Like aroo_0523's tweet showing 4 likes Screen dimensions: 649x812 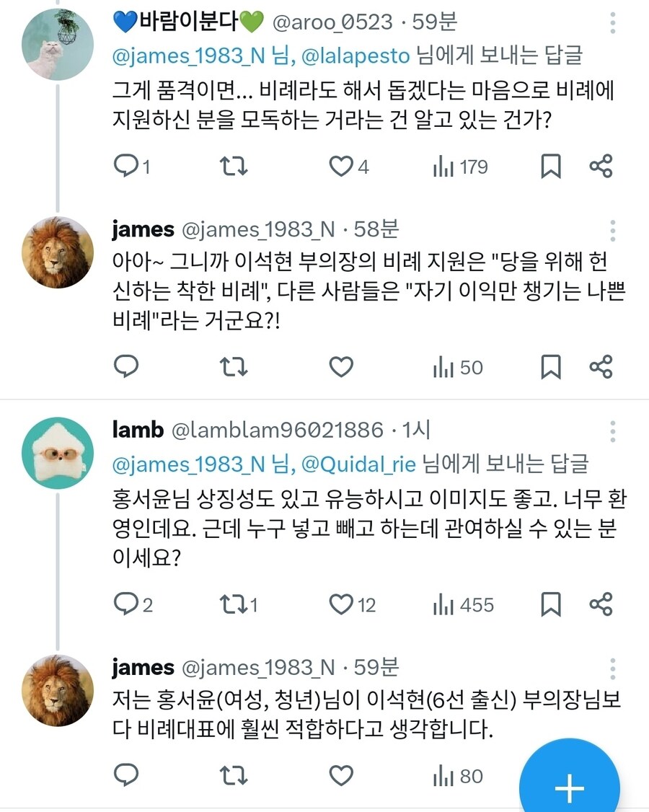[339, 166]
